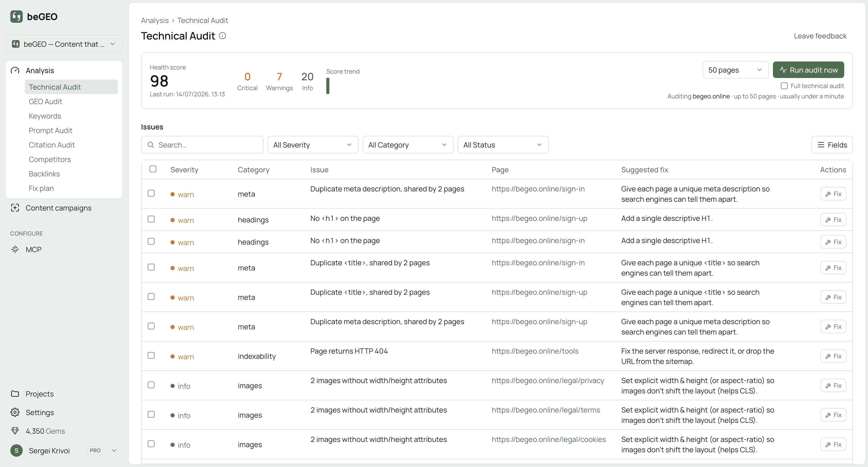The height and width of the screenshot is (467, 868).
Task: Click the Sergei Krivoi avatar
Action: (17, 450)
